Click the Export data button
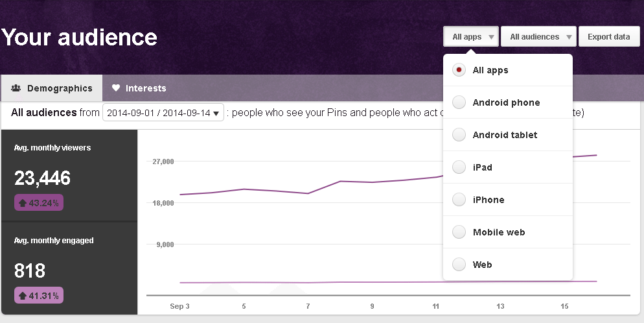The image size is (644, 323). (608, 37)
